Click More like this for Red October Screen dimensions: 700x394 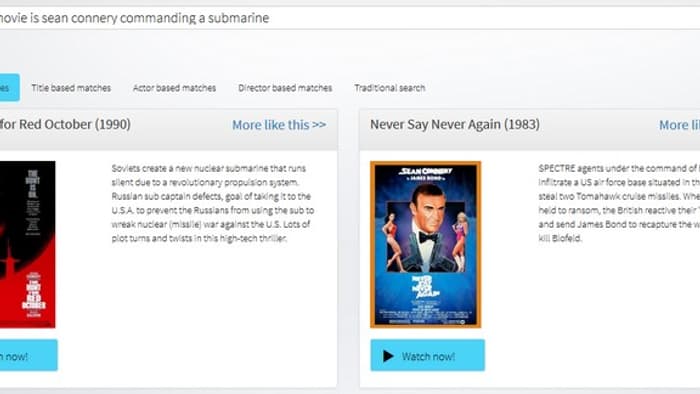point(279,125)
